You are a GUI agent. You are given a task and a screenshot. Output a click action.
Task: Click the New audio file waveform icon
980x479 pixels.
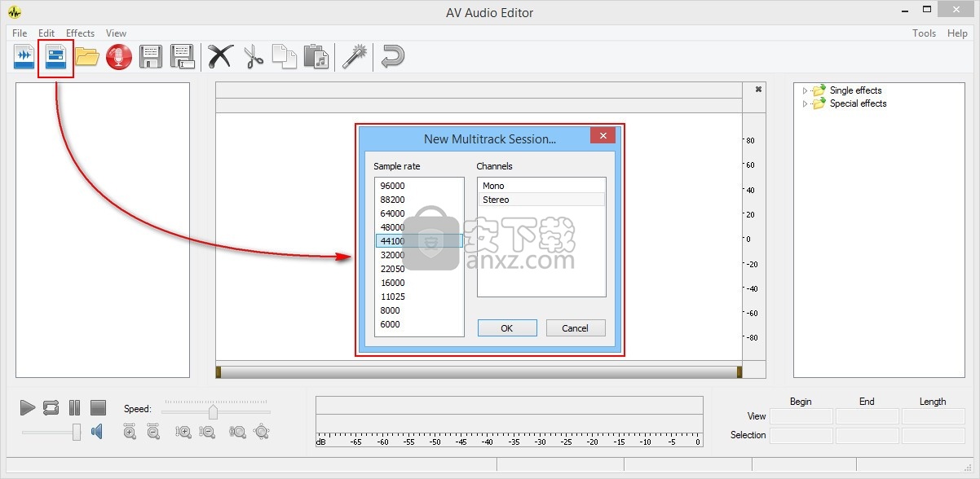tap(24, 57)
